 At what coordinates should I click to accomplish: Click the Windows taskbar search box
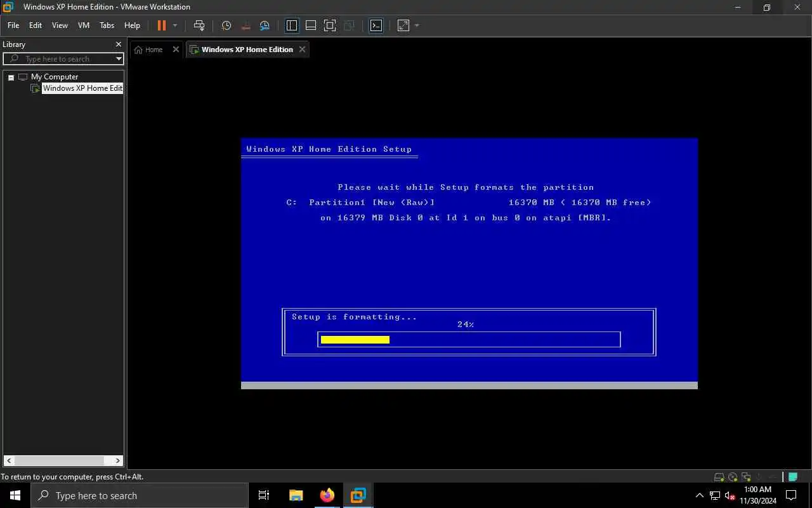click(140, 495)
